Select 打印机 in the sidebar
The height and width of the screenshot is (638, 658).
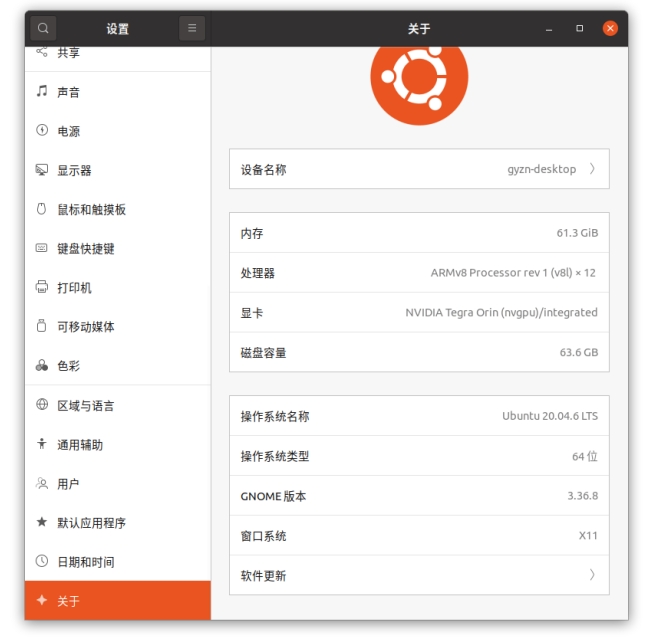pyautogui.click(x=118, y=288)
